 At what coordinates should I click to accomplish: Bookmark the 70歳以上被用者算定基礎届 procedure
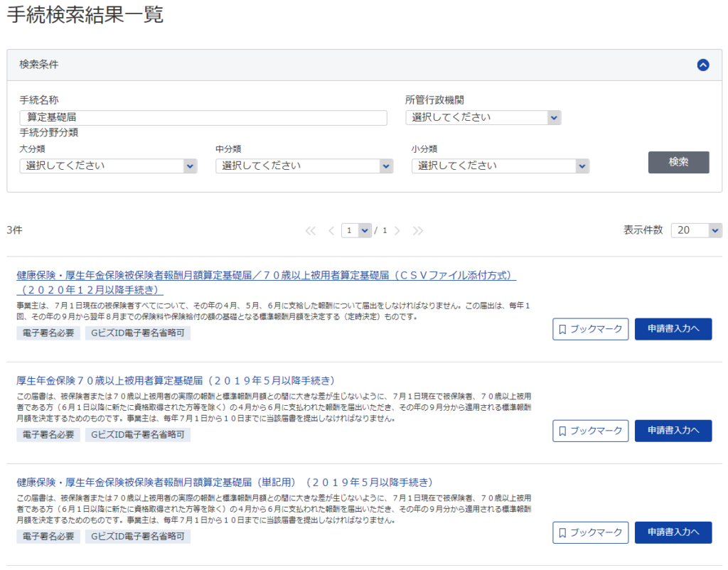click(590, 431)
